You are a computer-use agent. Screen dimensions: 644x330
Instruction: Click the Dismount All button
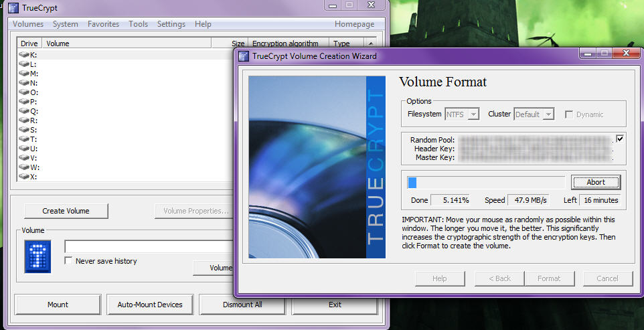point(242,305)
